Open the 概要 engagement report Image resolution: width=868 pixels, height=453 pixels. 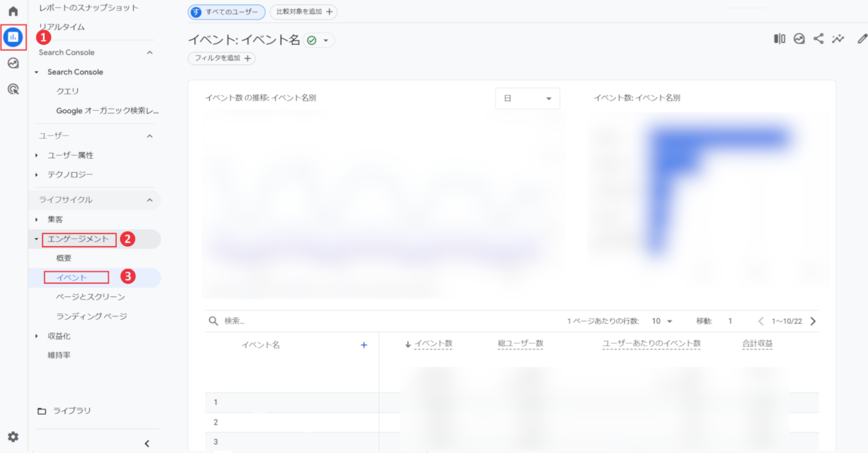tap(64, 258)
